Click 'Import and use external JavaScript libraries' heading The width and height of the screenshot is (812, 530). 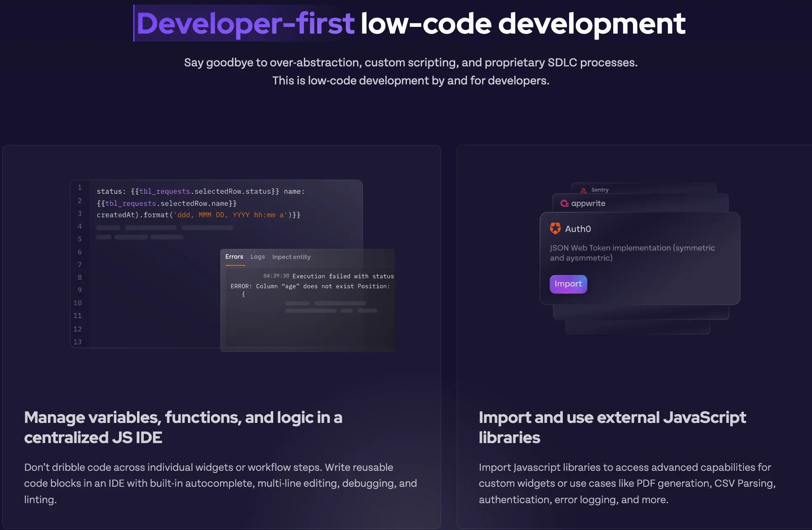[x=612, y=428]
